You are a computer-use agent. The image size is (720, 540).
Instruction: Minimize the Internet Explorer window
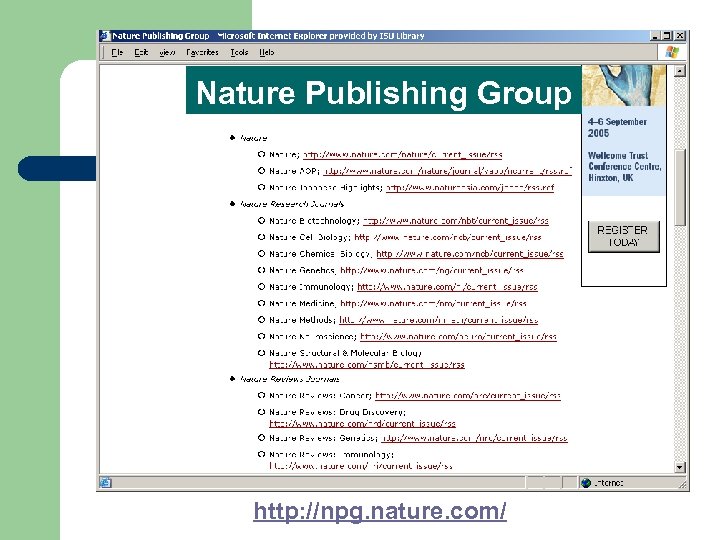point(655,36)
